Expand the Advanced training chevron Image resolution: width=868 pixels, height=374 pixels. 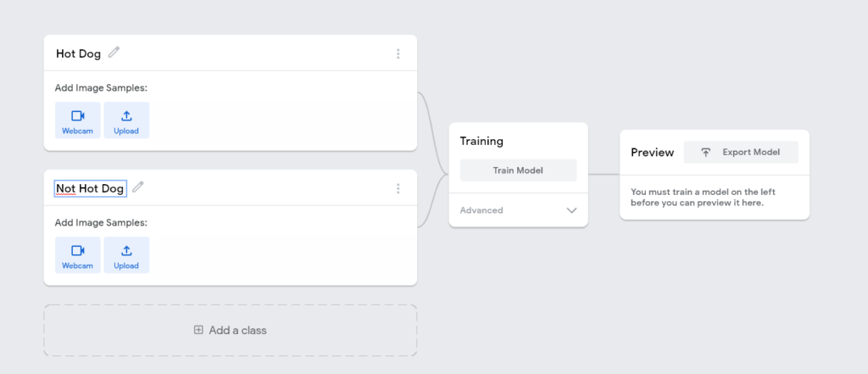click(571, 210)
